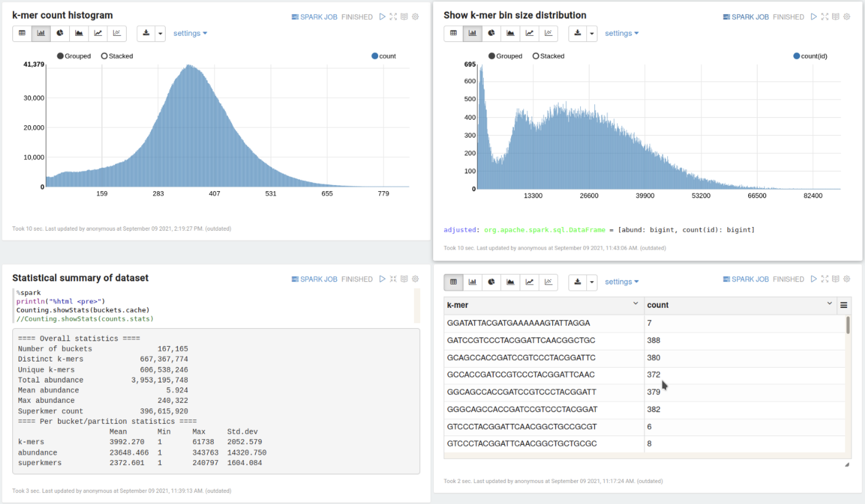The height and width of the screenshot is (504, 865).
Task: Open the table grid hamburger menu
Action: (x=844, y=305)
